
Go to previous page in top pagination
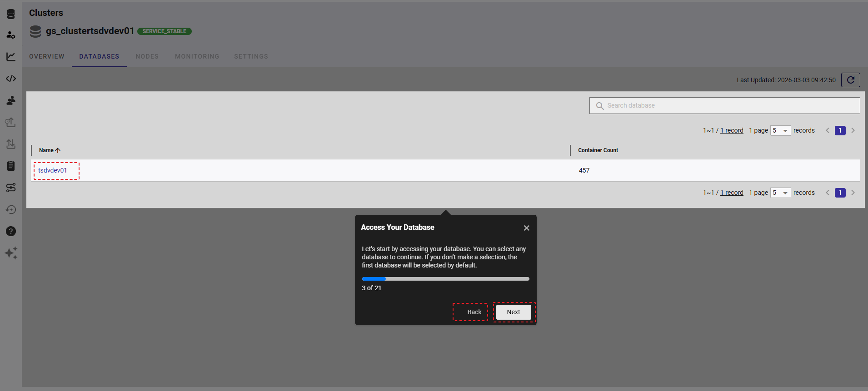[x=828, y=130]
